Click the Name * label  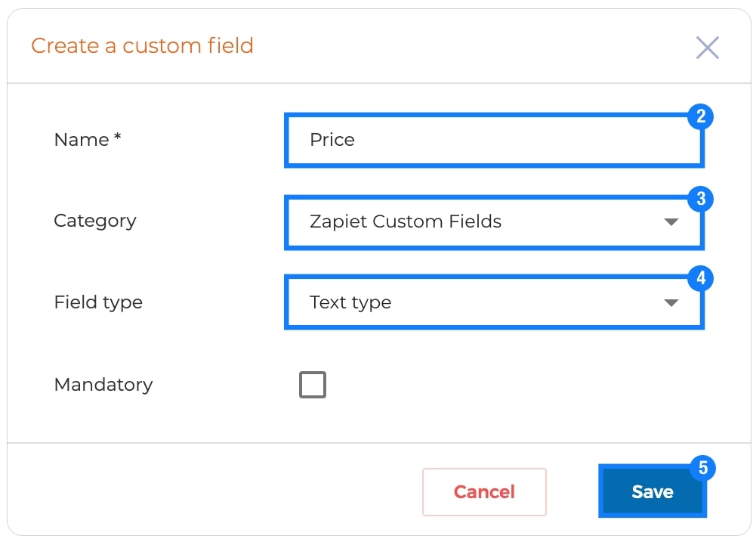(x=88, y=140)
